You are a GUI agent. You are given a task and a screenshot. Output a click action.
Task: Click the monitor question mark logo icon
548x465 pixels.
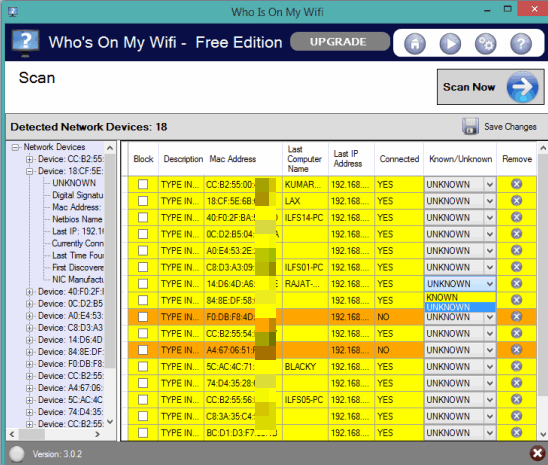[25, 43]
